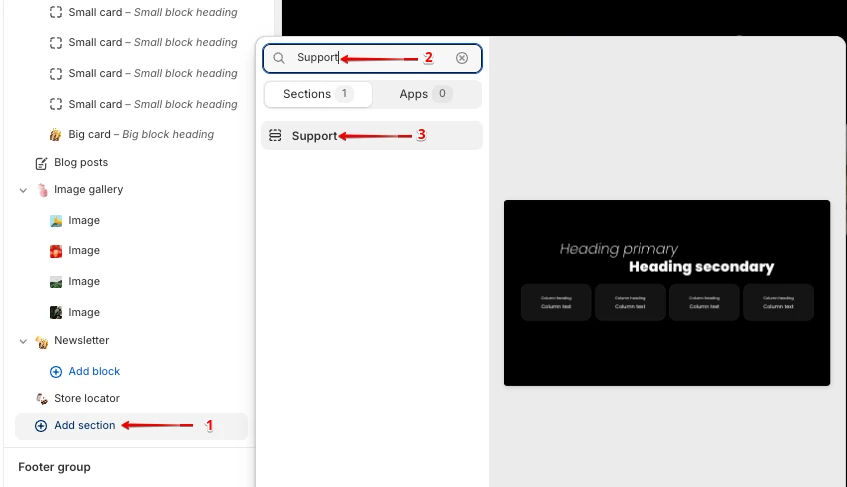The image size is (847, 487).
Task: Select the Big card block
Action: [x=141, y=134]
